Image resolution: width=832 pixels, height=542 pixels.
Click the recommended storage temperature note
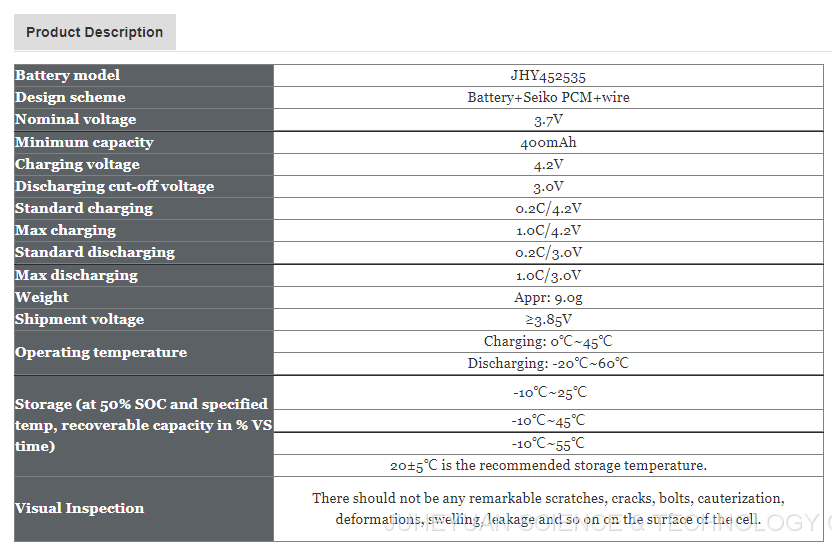[548, 465]
